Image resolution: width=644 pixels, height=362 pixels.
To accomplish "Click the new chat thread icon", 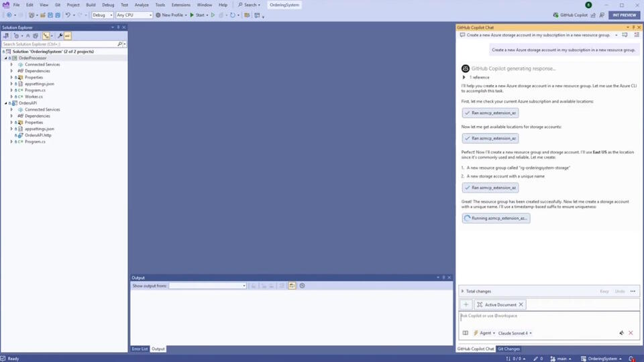I will point(625,35).
